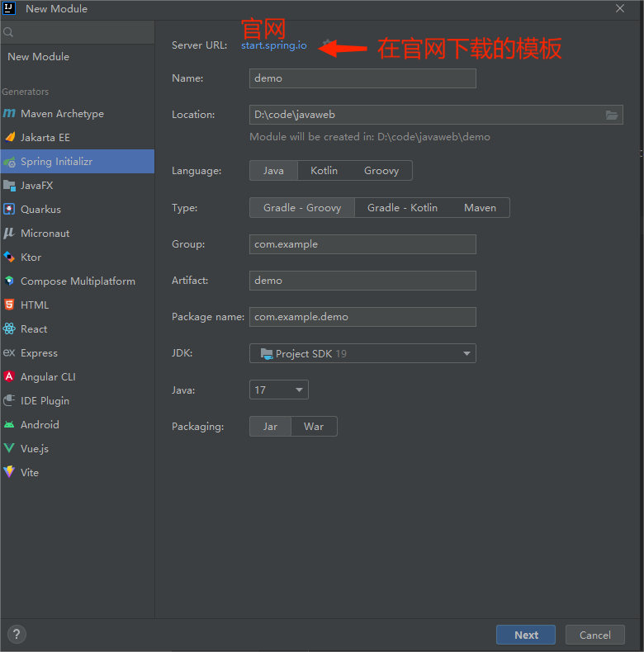Click the Cancel button

[595, 635]
